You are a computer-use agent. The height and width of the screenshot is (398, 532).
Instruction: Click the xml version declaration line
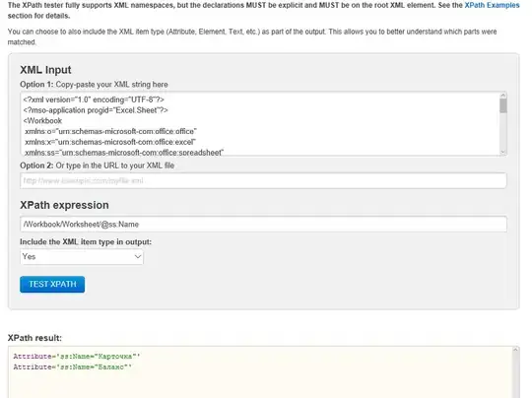94,99
